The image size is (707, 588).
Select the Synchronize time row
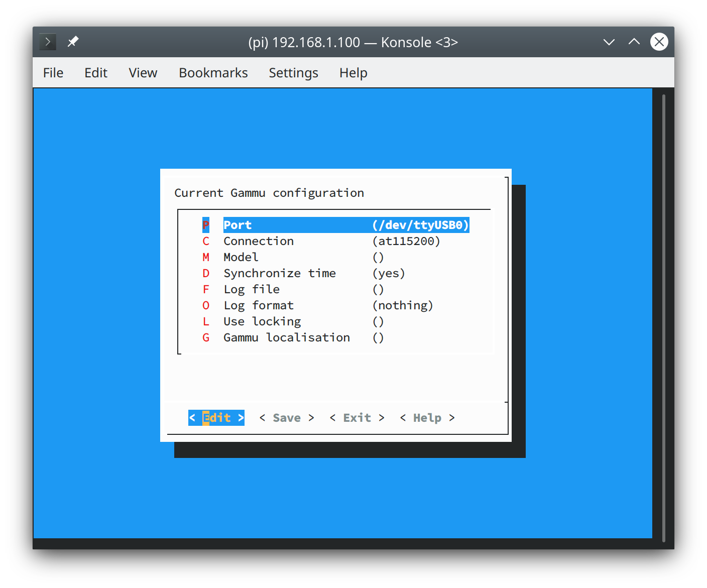304,273
